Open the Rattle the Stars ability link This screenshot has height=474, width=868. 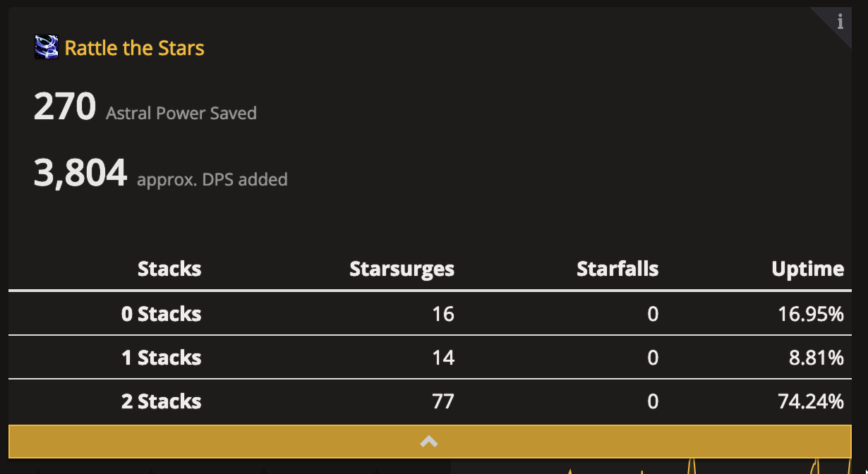coord(134,48)
